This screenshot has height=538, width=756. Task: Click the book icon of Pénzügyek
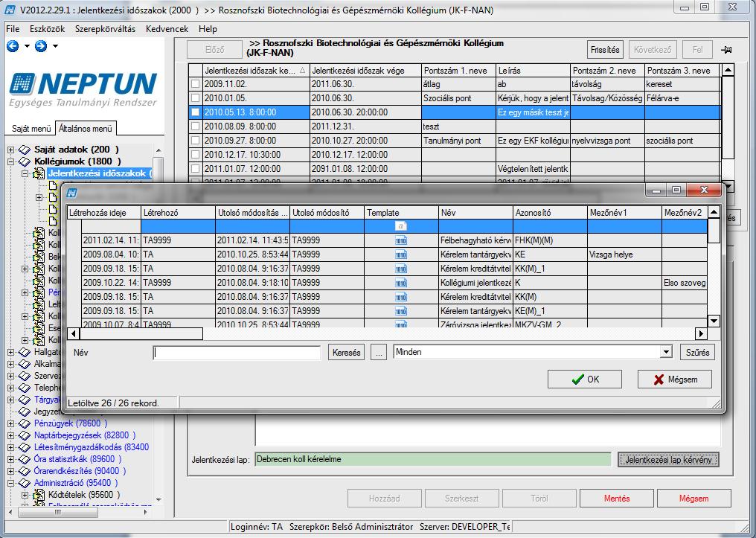(x=25, y=423)
